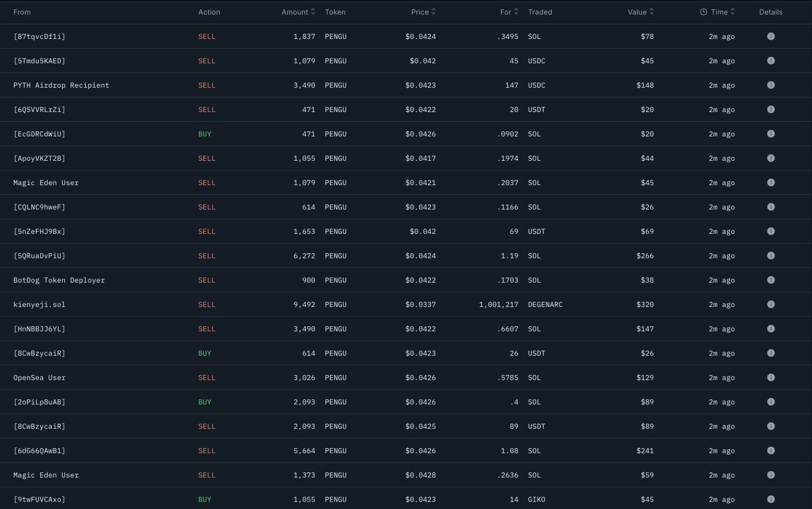Open [EcGDRCdWiU] buyer address

[x=39, y=133]
